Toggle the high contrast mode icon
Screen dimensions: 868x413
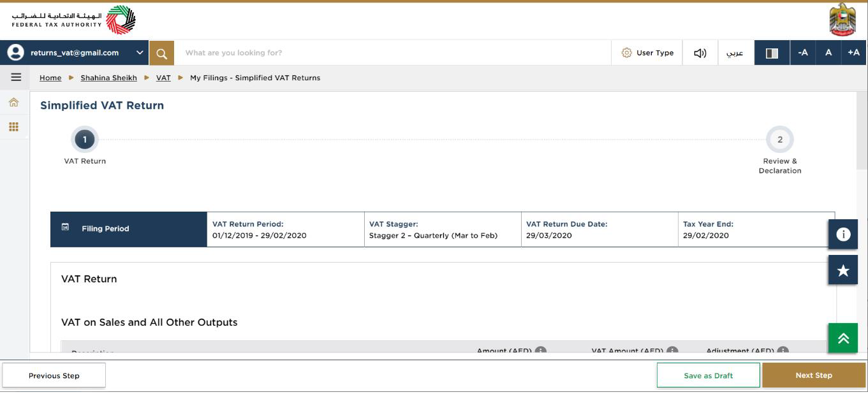point(772,53)
